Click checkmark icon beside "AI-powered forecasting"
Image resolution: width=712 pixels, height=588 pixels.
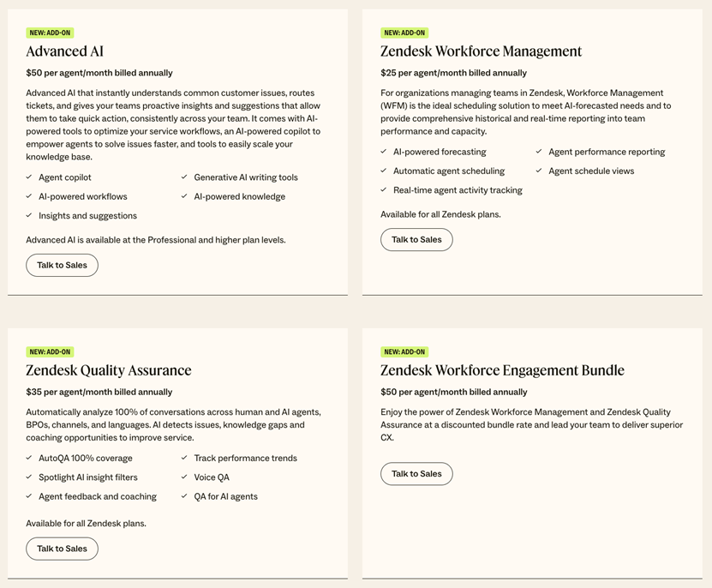[x=383, y=152]
